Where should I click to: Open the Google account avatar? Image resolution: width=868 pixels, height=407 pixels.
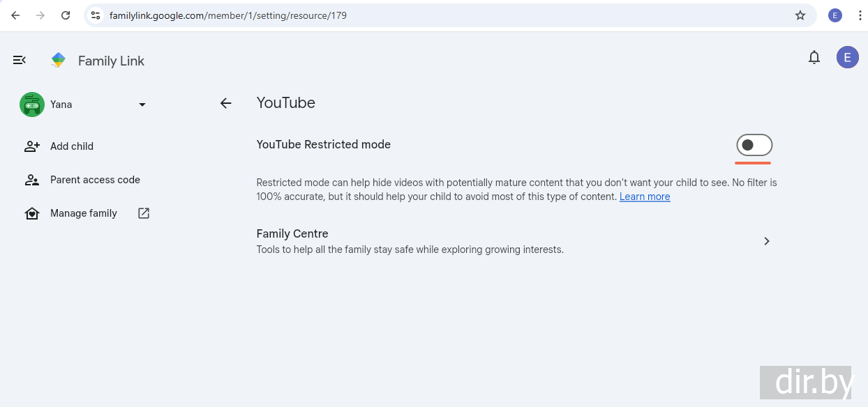(x=847, y=58)
